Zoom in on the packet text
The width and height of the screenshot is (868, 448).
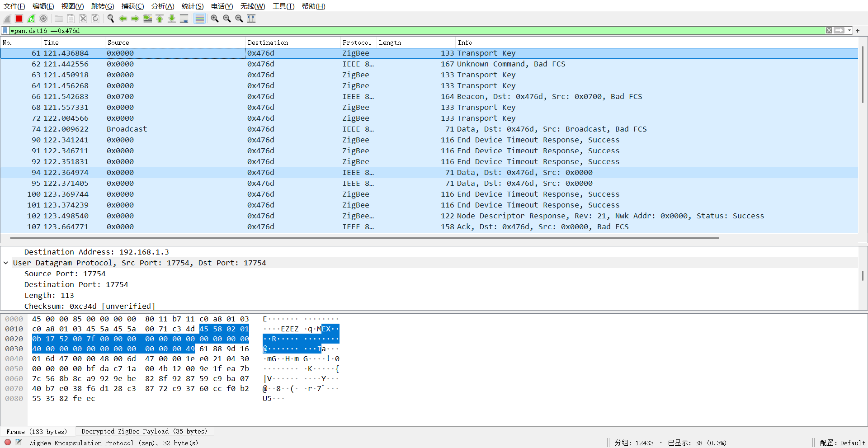tap(215, 19)
